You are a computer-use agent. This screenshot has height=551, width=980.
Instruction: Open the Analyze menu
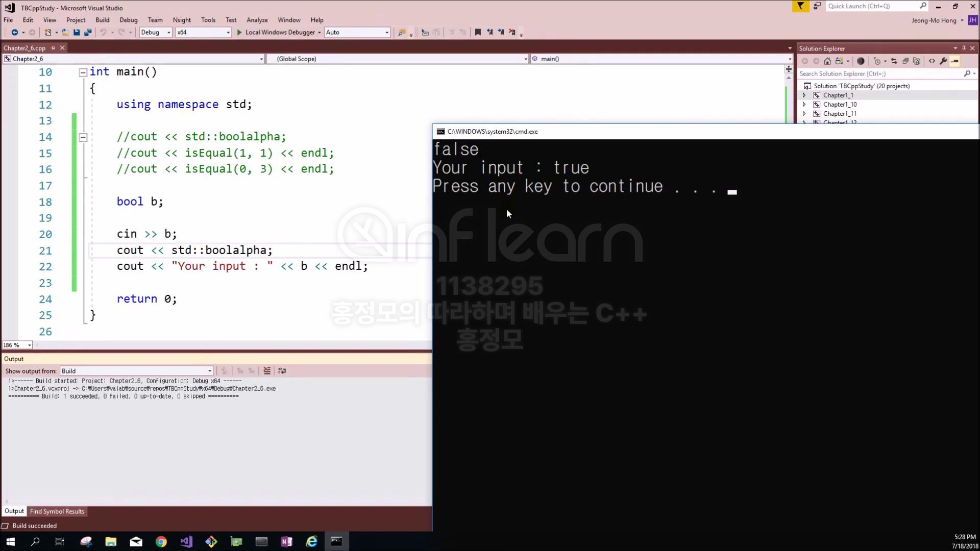(257, 20)
